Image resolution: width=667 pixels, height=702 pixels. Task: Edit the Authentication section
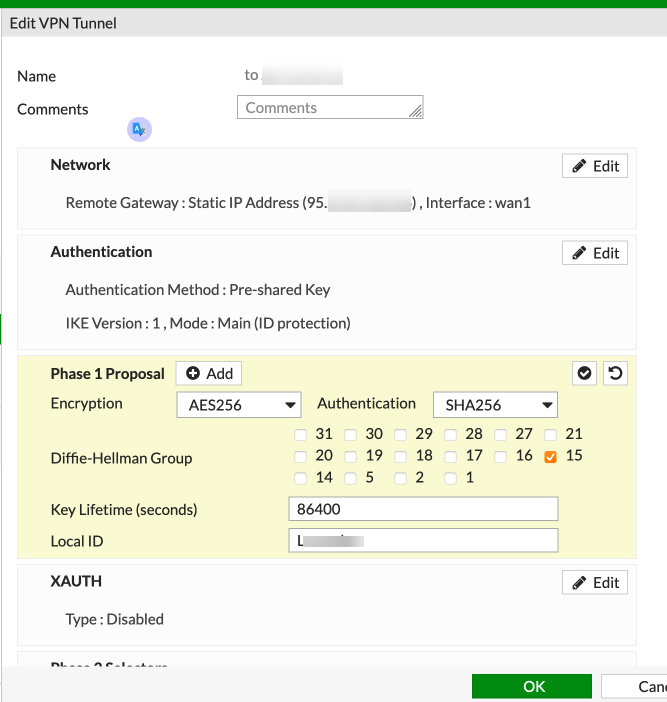[595, 253]
